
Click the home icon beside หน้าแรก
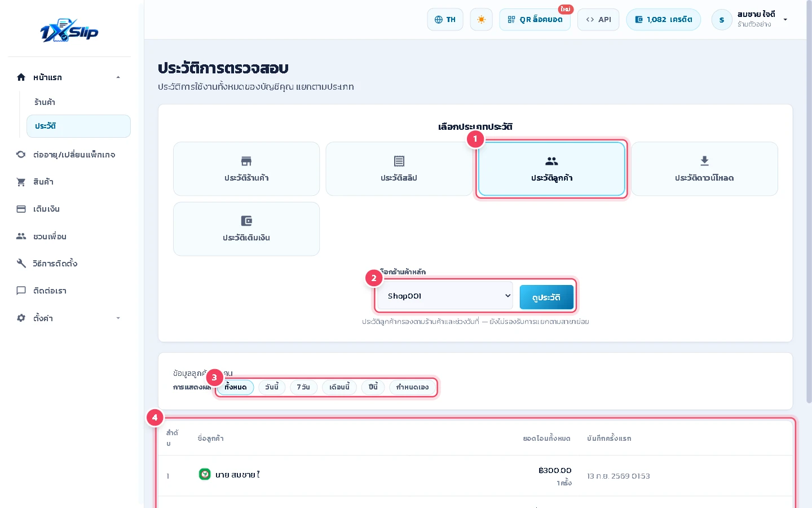click(21, 77)
